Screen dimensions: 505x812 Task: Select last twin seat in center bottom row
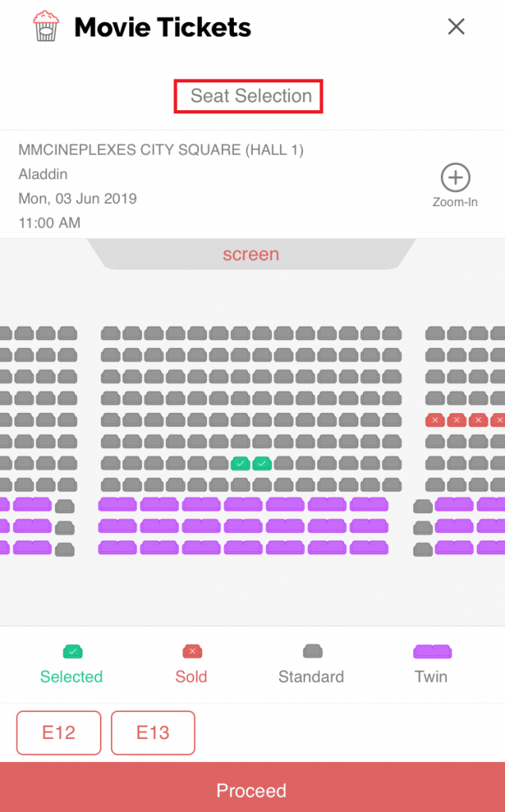point(369,547)
